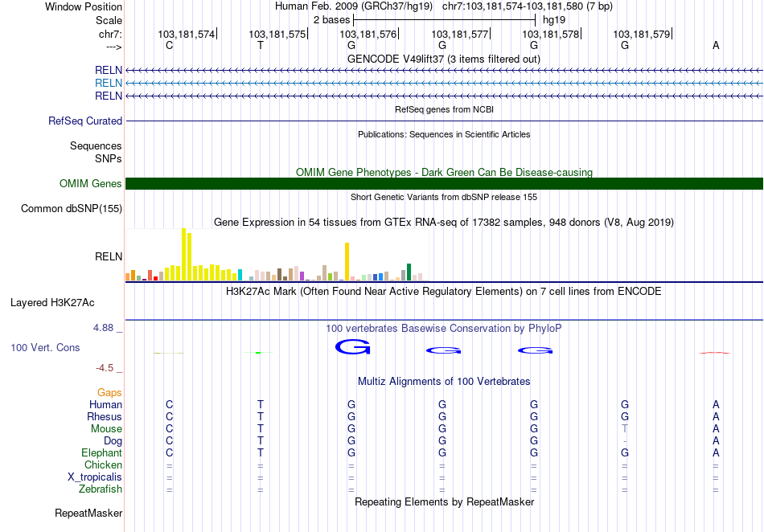This screenshot has width=764, height=532.
Task: Click the orange Gaps label
Action: click(110, 393)
